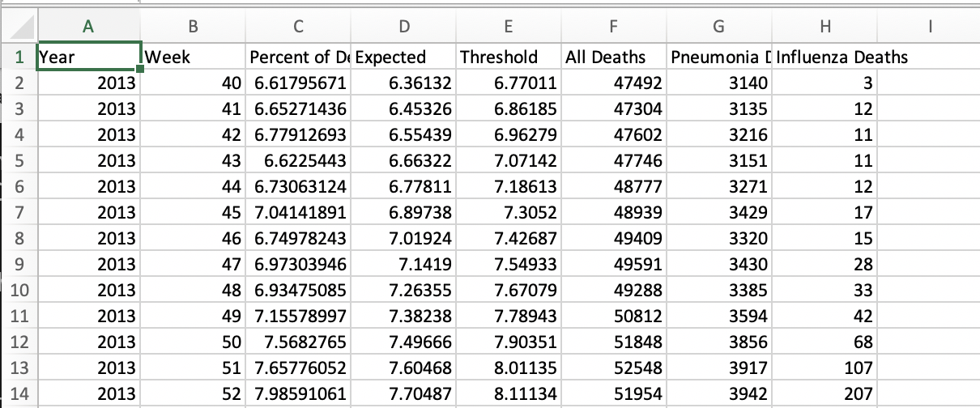Screen dimensions: 980x408
Task: Select column B header
Action: click(x=193, y=27)
